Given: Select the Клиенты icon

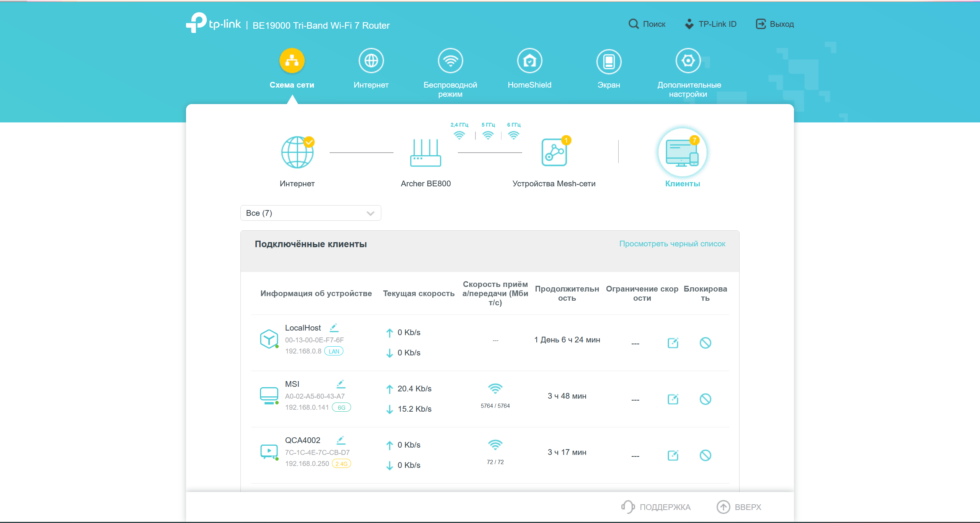Looking at the screenshot, I should click(683, 152).
